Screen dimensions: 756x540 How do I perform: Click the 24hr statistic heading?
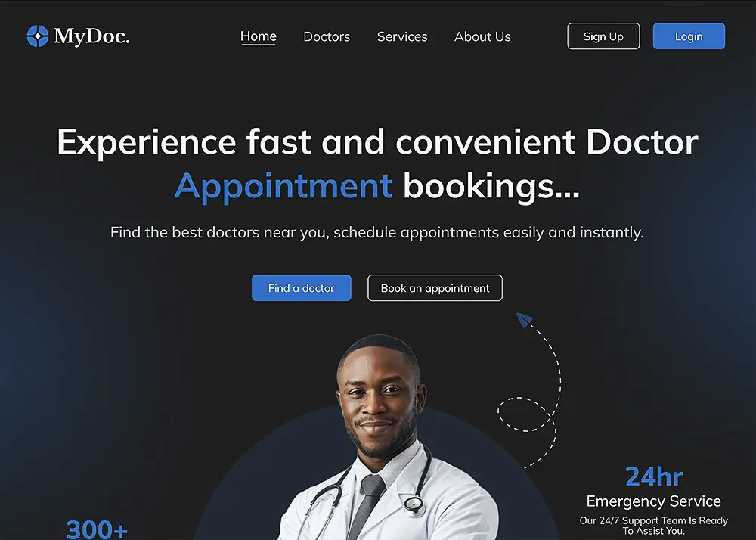654,476
